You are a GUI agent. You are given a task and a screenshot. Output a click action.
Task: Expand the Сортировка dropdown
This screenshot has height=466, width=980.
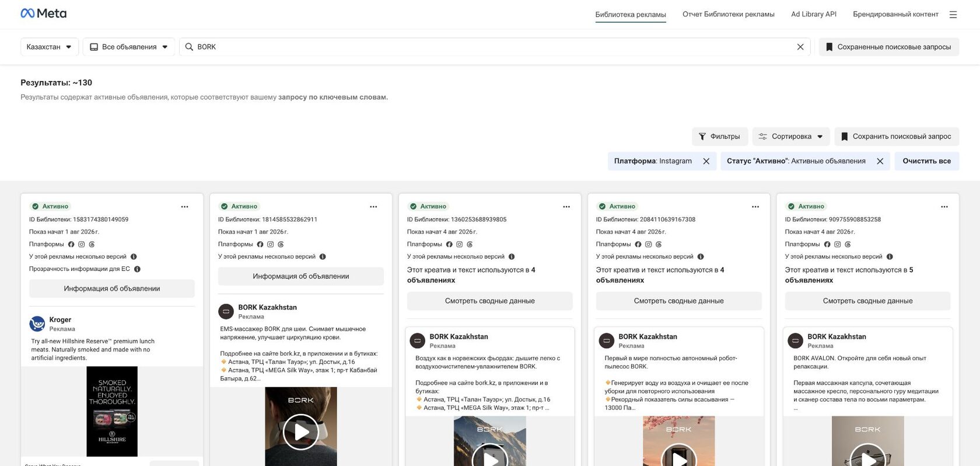[791, 137]
